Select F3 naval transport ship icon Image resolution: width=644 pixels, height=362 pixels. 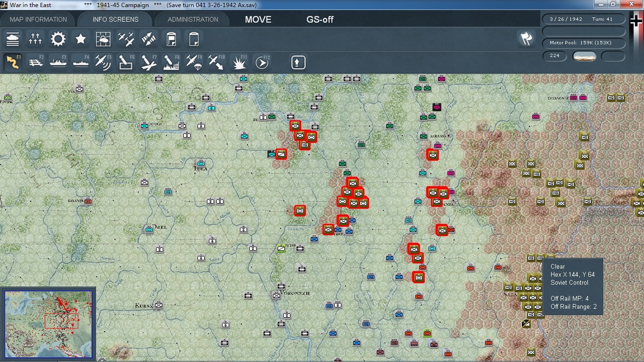click(58, 62)
